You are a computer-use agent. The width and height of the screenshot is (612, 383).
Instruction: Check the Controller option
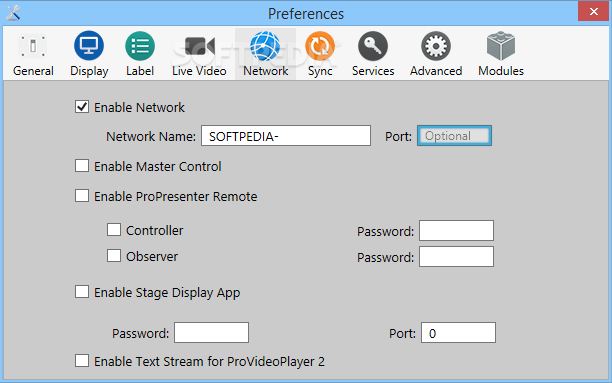click(114, 230)
